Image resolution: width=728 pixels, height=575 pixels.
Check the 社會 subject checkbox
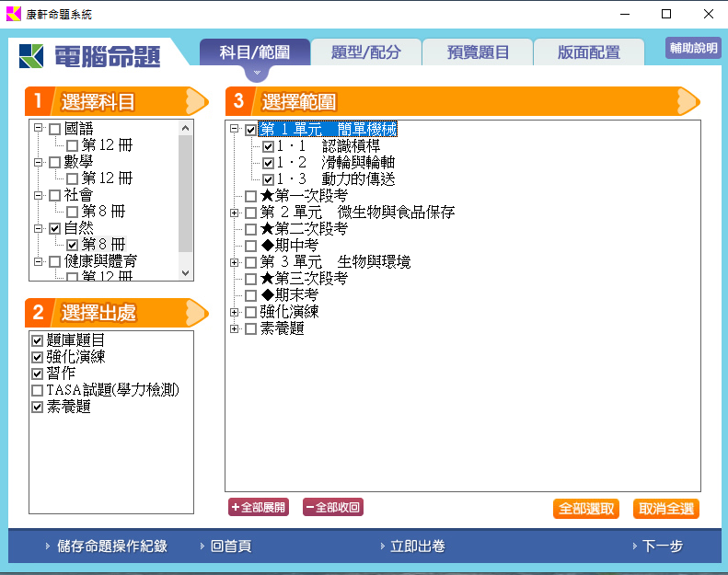(x=55, y=195)
